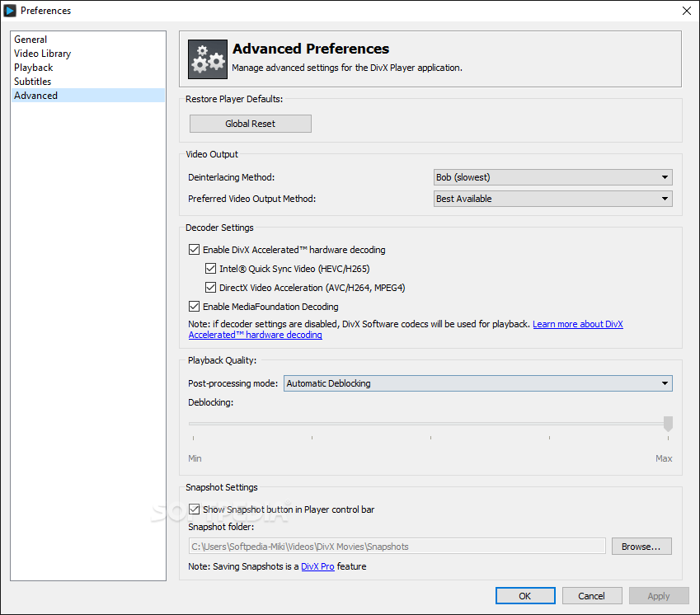Open Learn more about DivX Accelerated link
Viewport: 700px width, 615px height.
578,324
